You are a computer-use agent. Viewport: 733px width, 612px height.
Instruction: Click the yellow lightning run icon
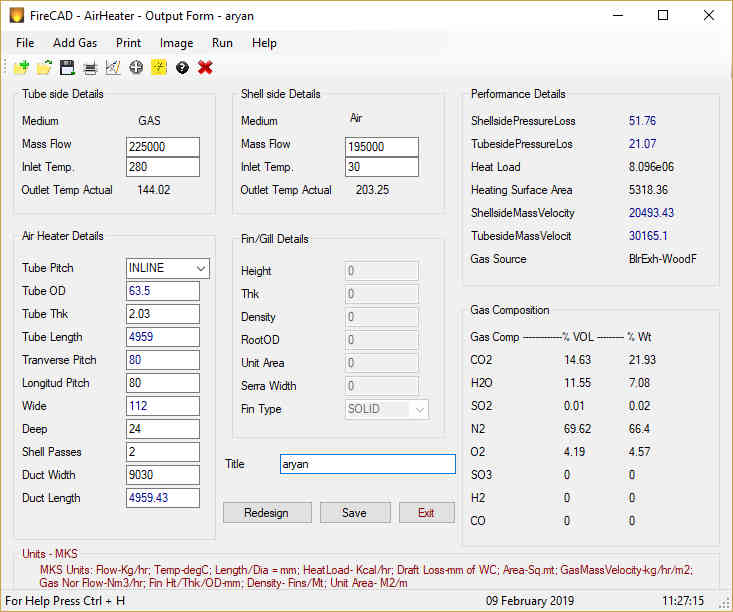(x=159, y=68)
